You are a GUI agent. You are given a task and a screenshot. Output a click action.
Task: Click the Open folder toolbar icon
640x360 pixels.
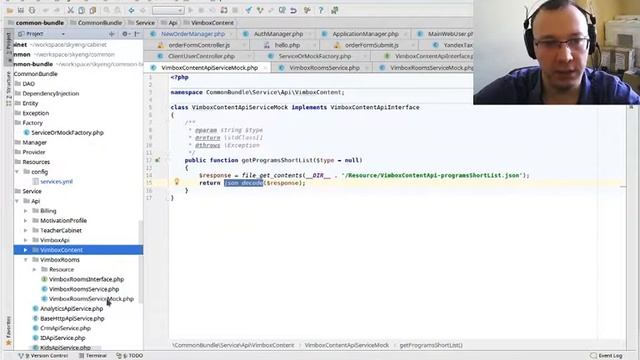pyautogui.click(x=9, y=11)
